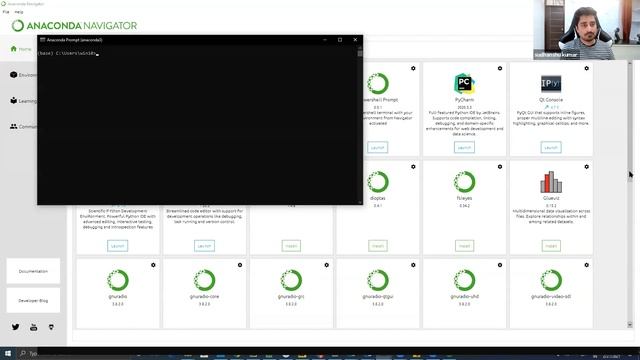Launch the streamlined code editor tile
The image size is (640, 360).
pyautogui.click(x=204, y=246)
